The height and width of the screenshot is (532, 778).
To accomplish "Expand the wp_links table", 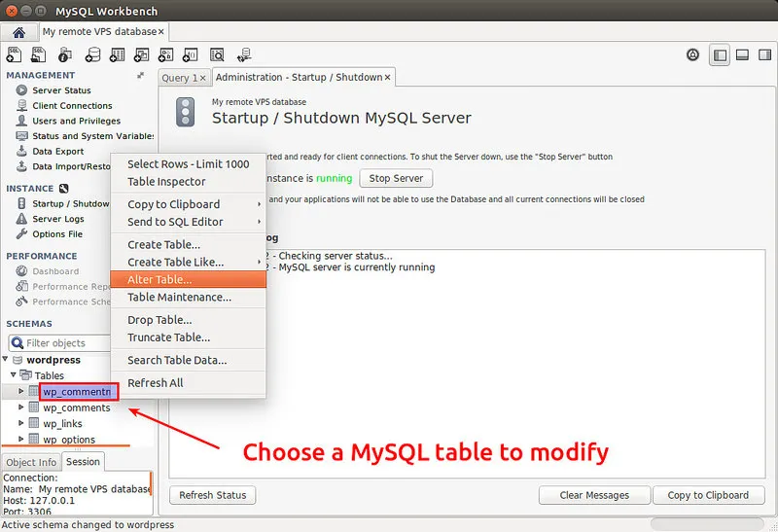I will pos(20,423).
